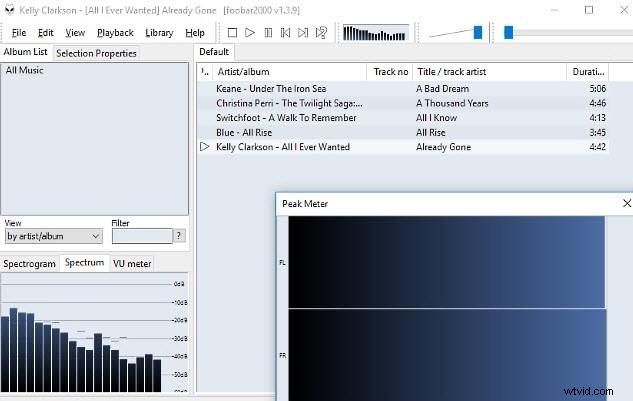Screen dimensions: 633x401
Task: Click the Title / track artist column header
Action: click(490, 72)
